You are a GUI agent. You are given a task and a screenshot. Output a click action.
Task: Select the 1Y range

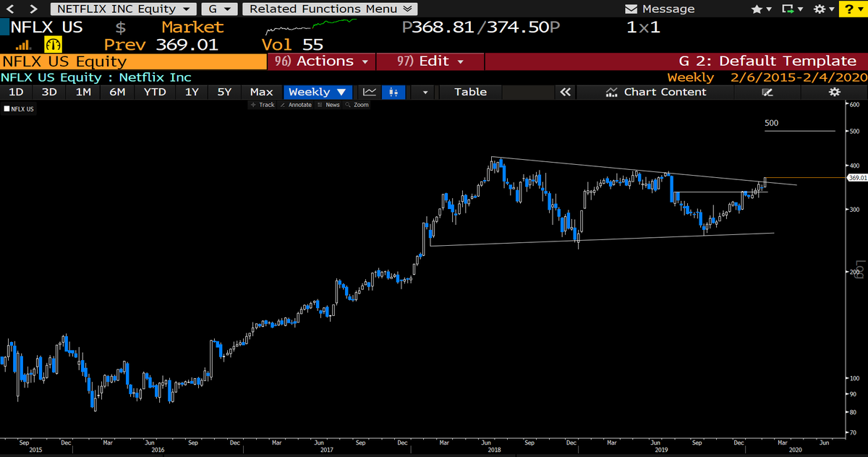tap(192, 92)
